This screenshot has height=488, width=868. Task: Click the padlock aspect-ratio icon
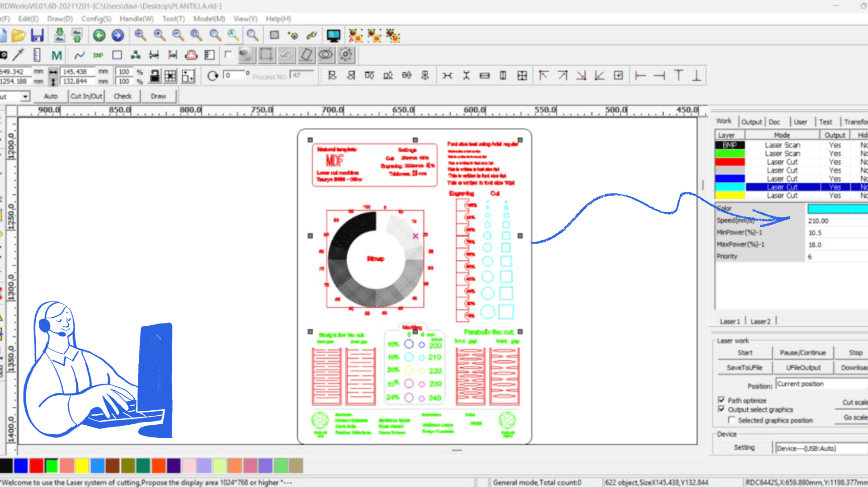[154, 76]
